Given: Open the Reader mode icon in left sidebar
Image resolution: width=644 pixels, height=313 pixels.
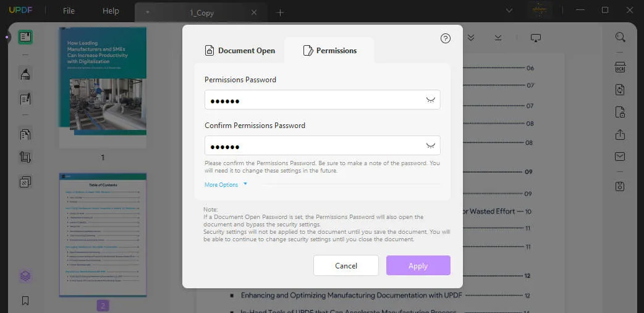Looking at the screenshot, I should point(25,37).
